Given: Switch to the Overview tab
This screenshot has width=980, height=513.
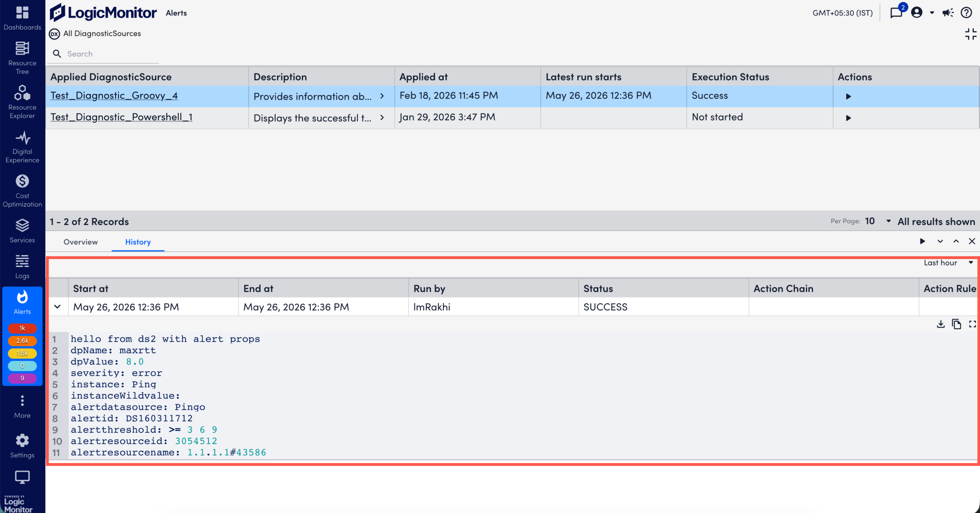Looking at the screenshot, I should point(81,242).
